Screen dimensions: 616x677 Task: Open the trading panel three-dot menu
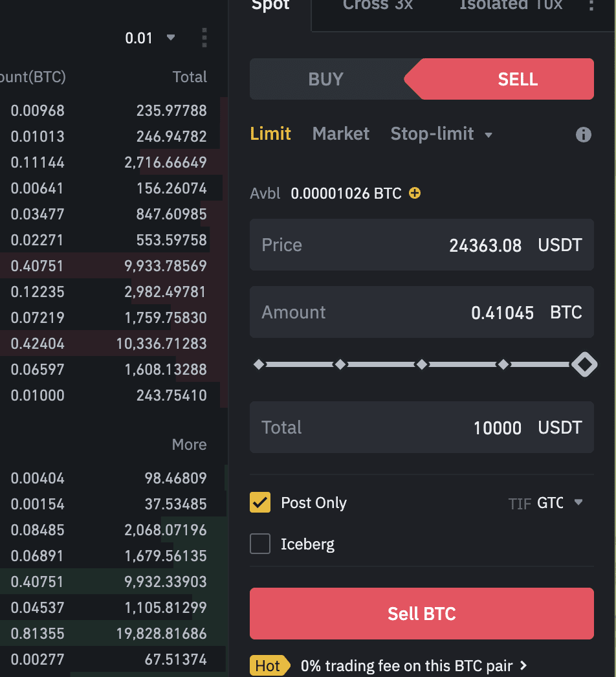[x=591, y=5]
